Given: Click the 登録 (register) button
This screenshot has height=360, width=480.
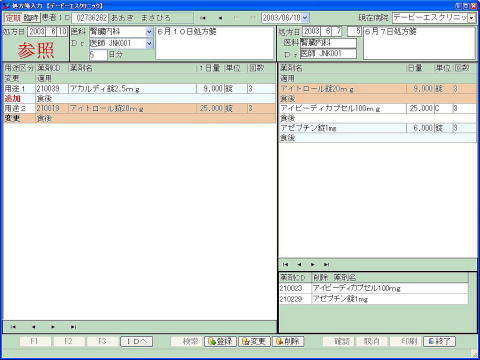Looking at the screenshot, I should (220, 341).
